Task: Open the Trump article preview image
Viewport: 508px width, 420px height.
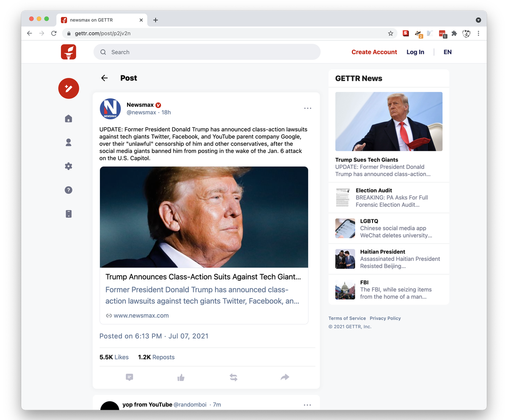Action: point(204,217)
